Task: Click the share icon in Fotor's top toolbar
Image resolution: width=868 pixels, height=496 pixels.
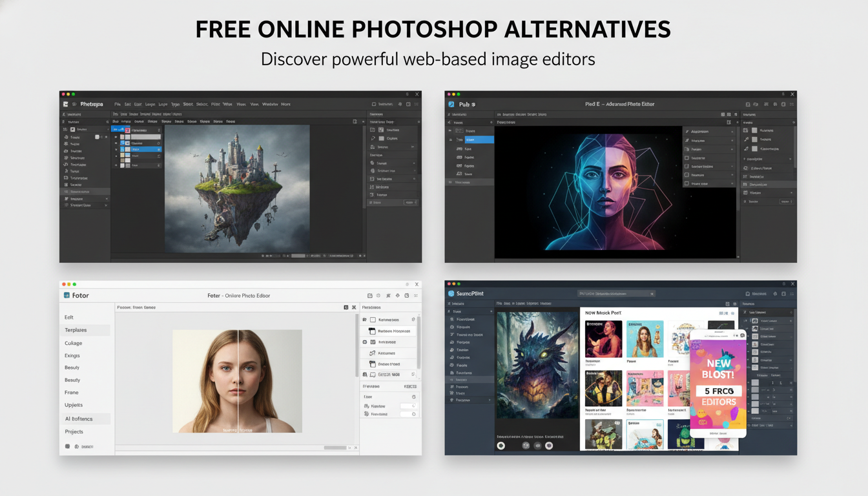Action: (x=397, y=296)
